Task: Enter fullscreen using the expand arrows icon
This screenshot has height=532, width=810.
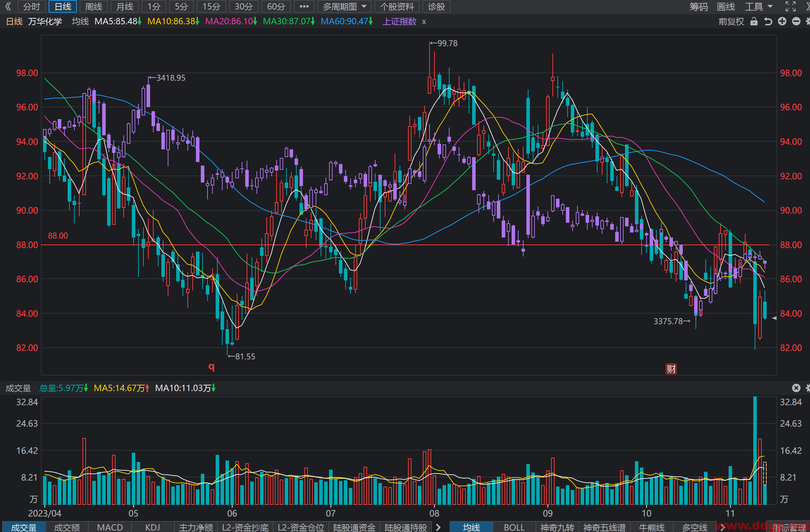Action: coord(791,6)
